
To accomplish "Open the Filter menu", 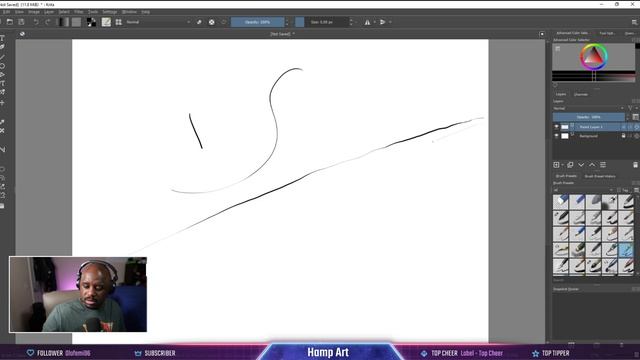I will pos(78,12).
